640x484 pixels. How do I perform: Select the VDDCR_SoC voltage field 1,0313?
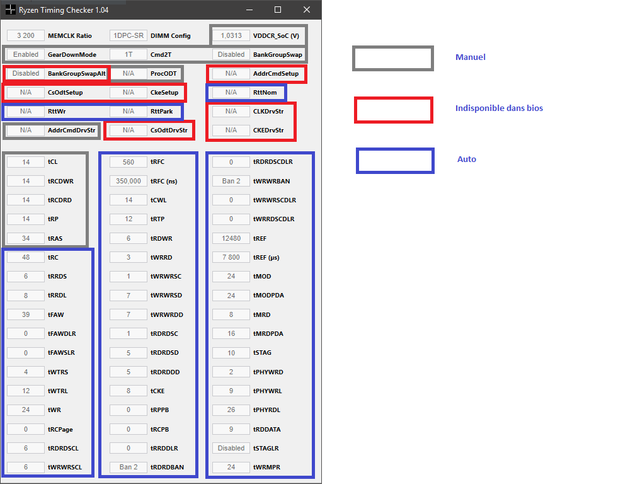click(x=231, y=36)
